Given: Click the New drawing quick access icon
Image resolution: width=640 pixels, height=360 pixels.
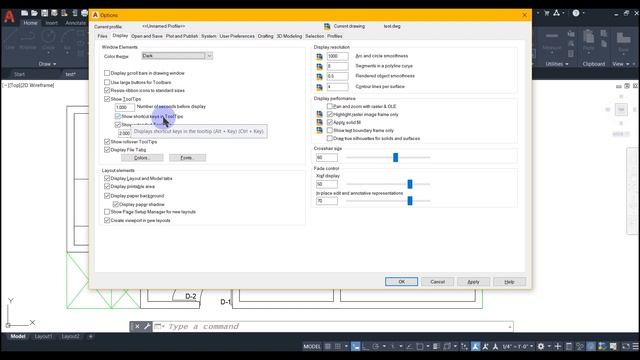Looking at the screenshot, I should click(24, 13).
